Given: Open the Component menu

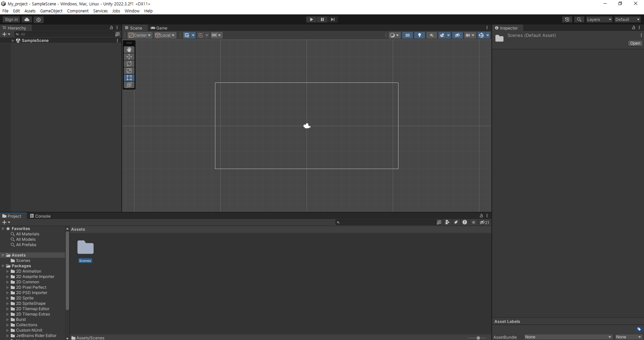Looking at the screenshot, I should point(78,11).
